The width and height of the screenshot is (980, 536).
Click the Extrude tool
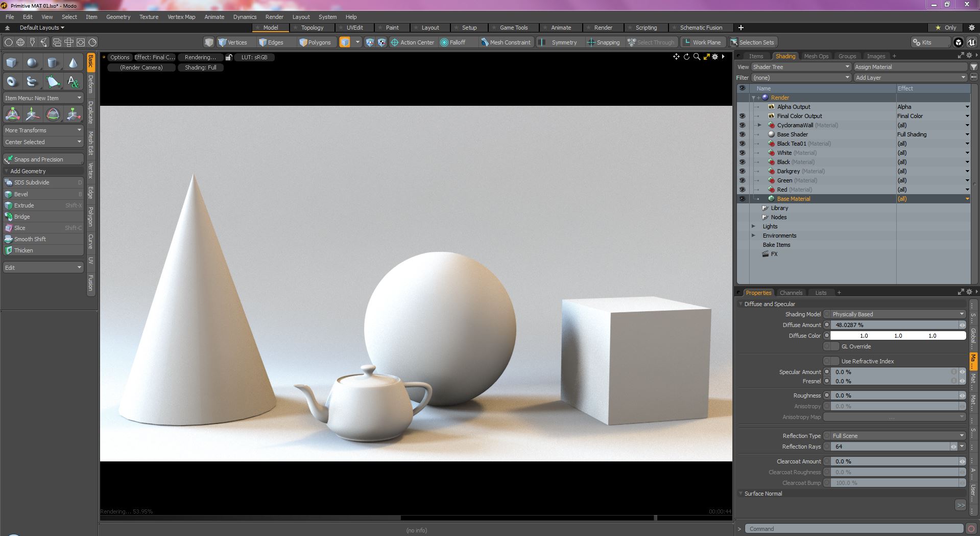pos(24,205)
